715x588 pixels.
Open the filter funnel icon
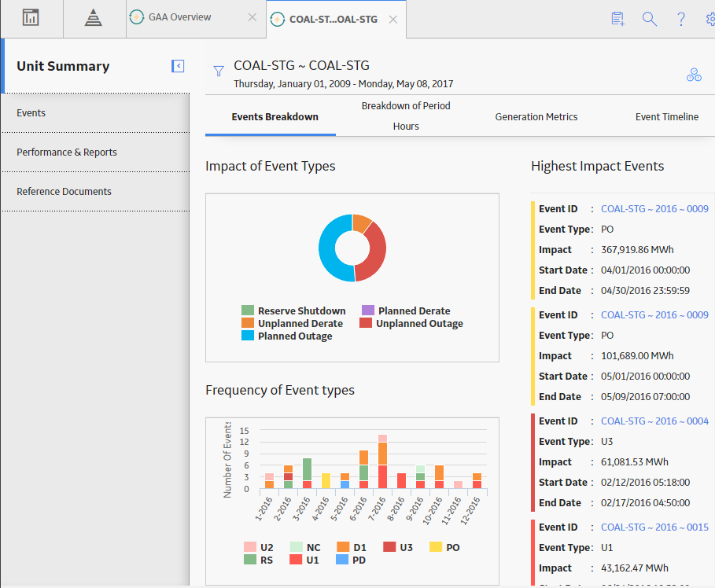[219, 71]
